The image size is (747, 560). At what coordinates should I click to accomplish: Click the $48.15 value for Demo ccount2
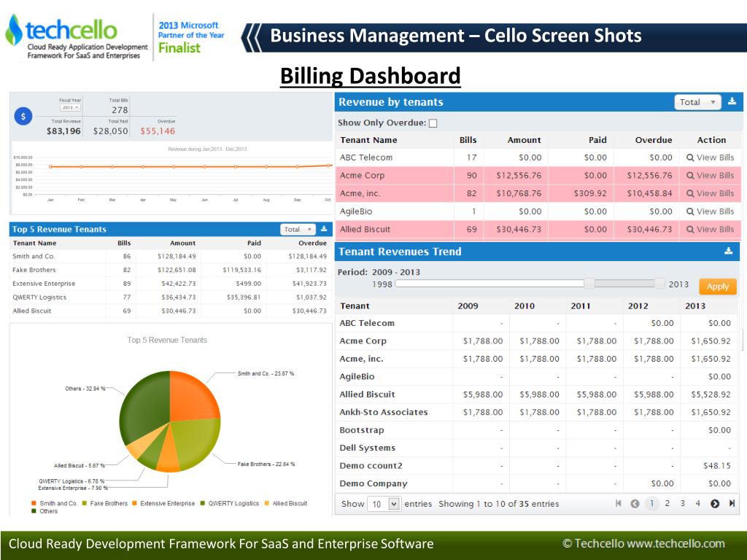pos(717,466)
